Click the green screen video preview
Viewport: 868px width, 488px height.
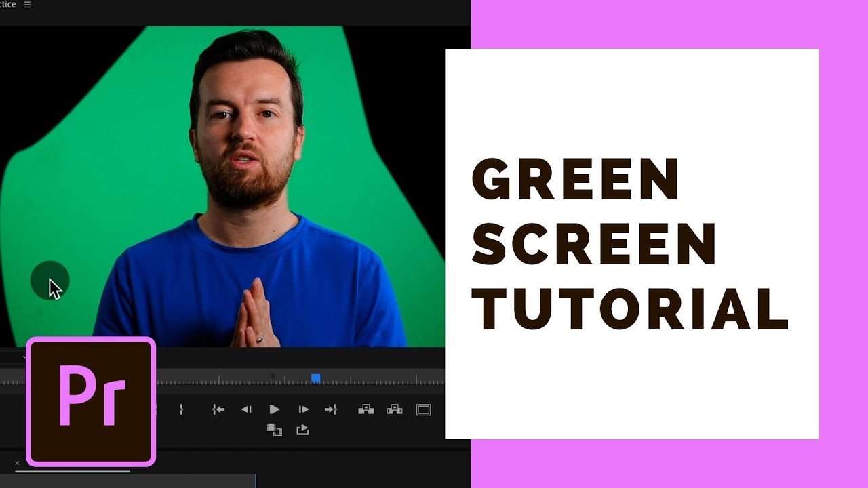pos(222,186)
